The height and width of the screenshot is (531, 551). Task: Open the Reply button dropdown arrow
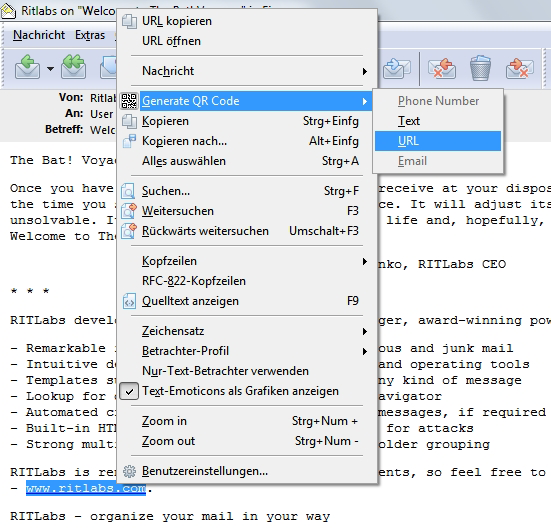(51, 69)
